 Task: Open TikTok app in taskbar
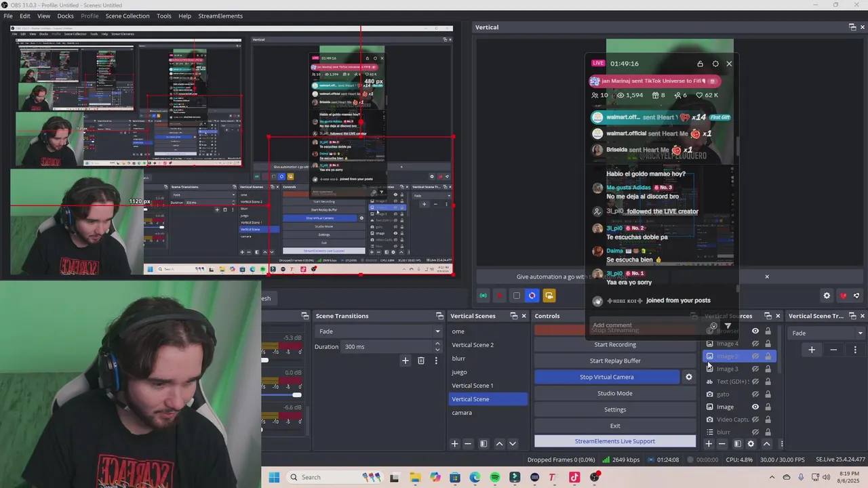574,477
